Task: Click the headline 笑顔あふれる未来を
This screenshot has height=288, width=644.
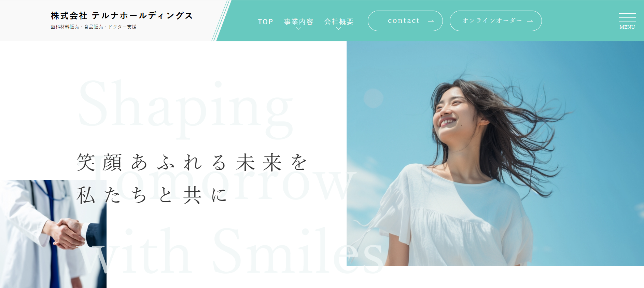Action: (x=192, y=162)
